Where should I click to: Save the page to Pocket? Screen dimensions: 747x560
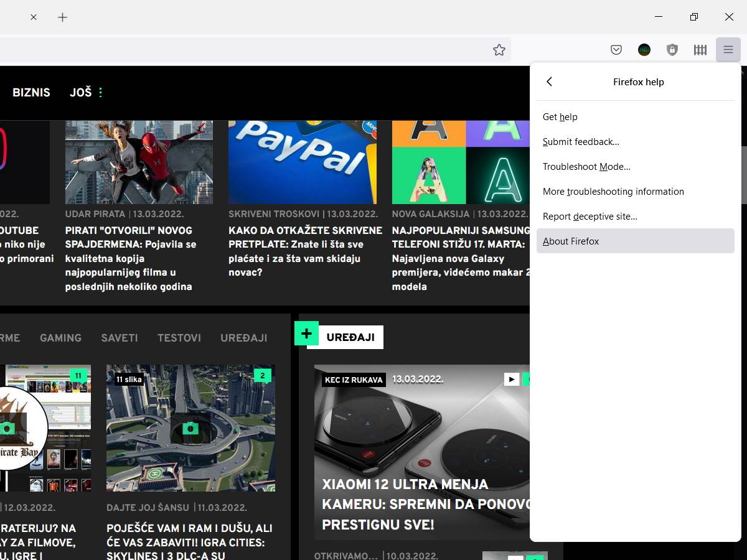tap(616, 50)
